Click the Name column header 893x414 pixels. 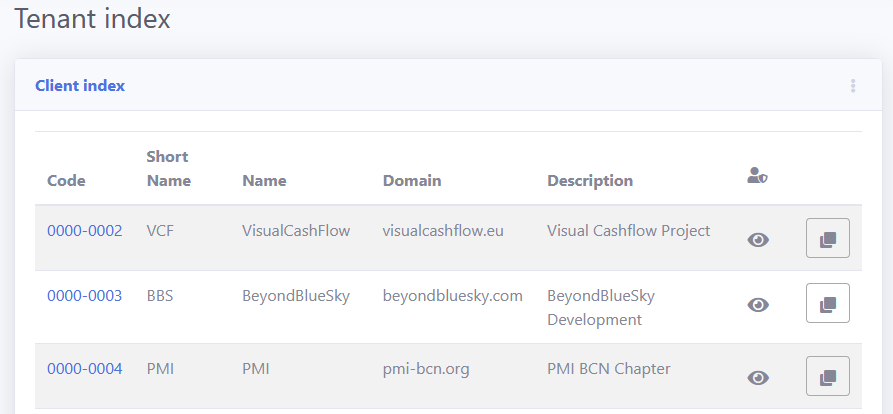click(264, 181)
